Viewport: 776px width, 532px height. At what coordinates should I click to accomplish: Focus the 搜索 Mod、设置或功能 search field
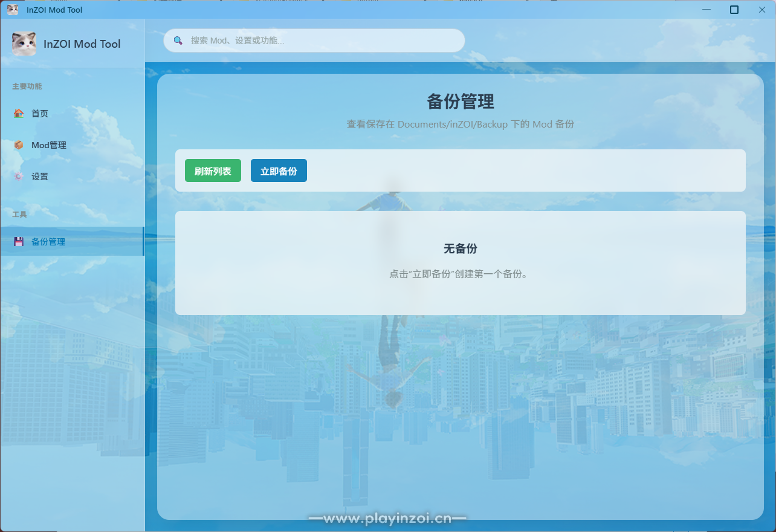[320, 41]
